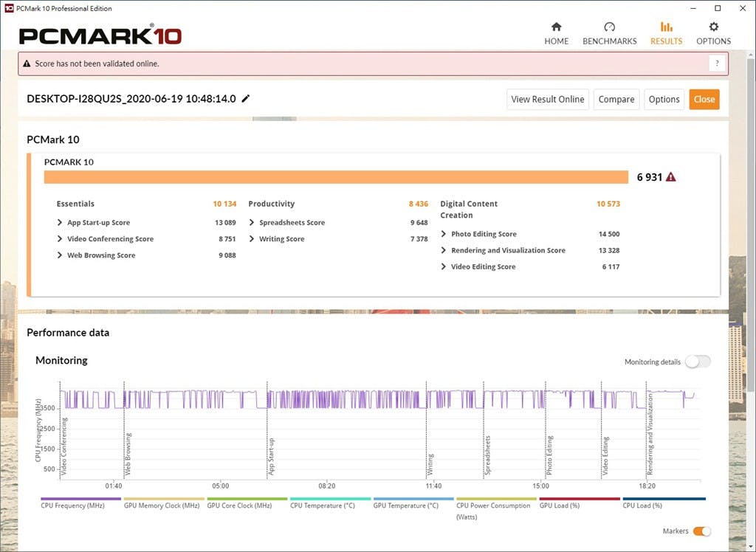Screen dimensions: 756x552
Task: Go to the HOME tab label
Action: point(557,41)
